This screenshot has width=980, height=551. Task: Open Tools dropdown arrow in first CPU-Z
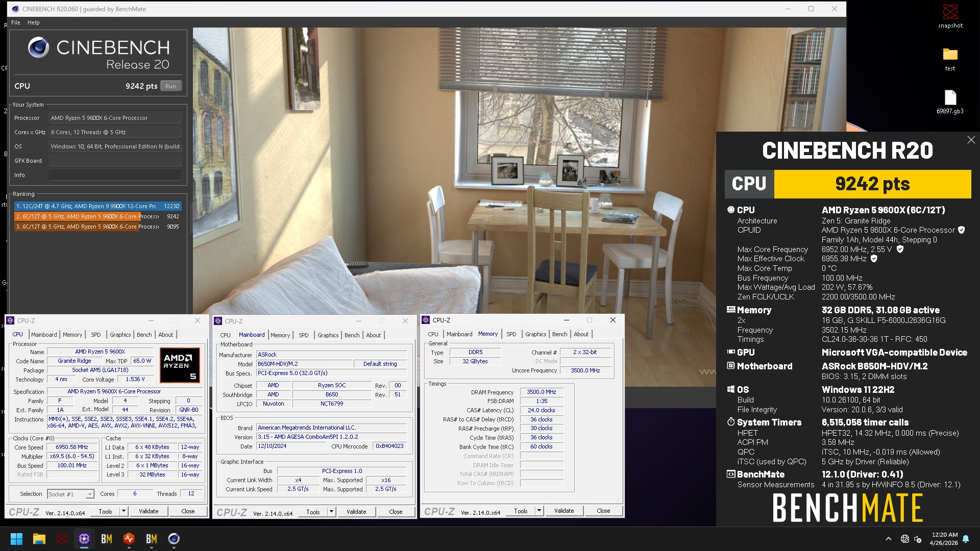pyautogui.click(x=124, y=511)
